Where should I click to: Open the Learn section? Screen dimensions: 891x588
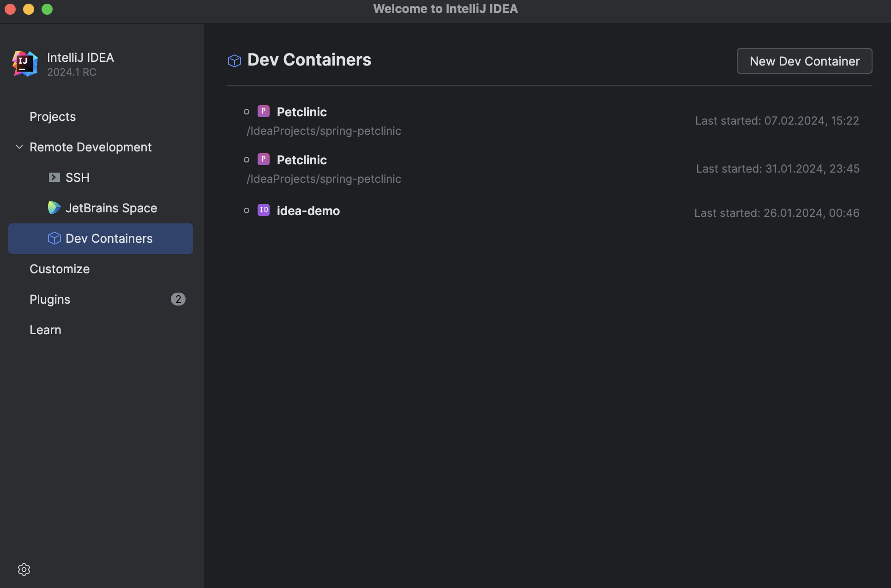click(x=45, y=330)
